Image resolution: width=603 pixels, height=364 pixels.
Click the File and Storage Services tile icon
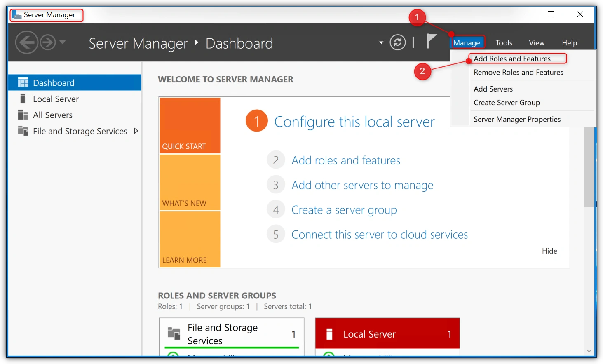coord(174,333)
